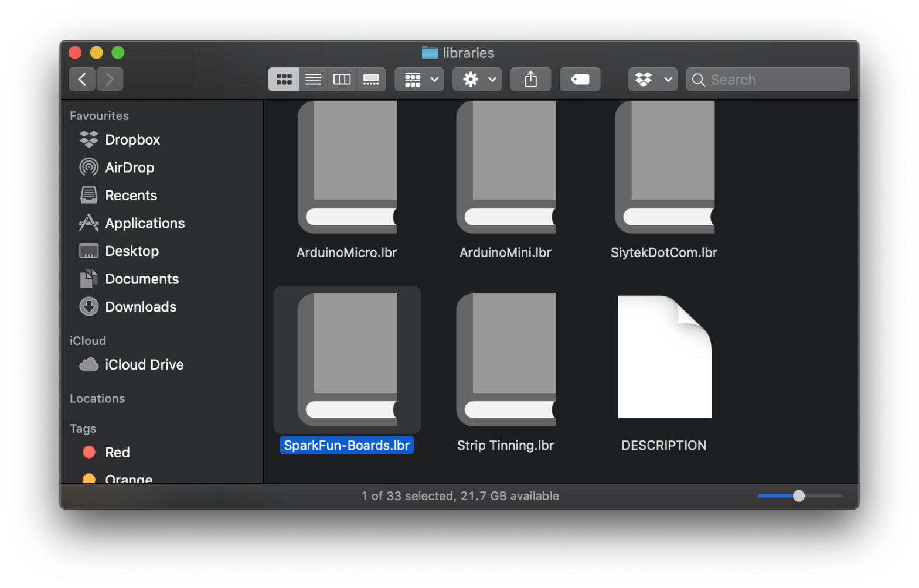Open the group-by arrangement dropdown
Screen dimensions: 919x588
419,80
